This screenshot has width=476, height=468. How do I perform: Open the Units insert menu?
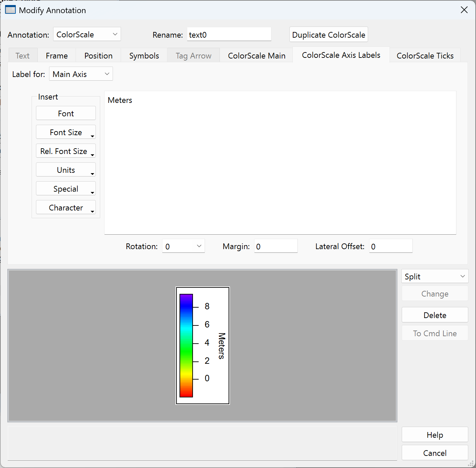tap(66, 170)
